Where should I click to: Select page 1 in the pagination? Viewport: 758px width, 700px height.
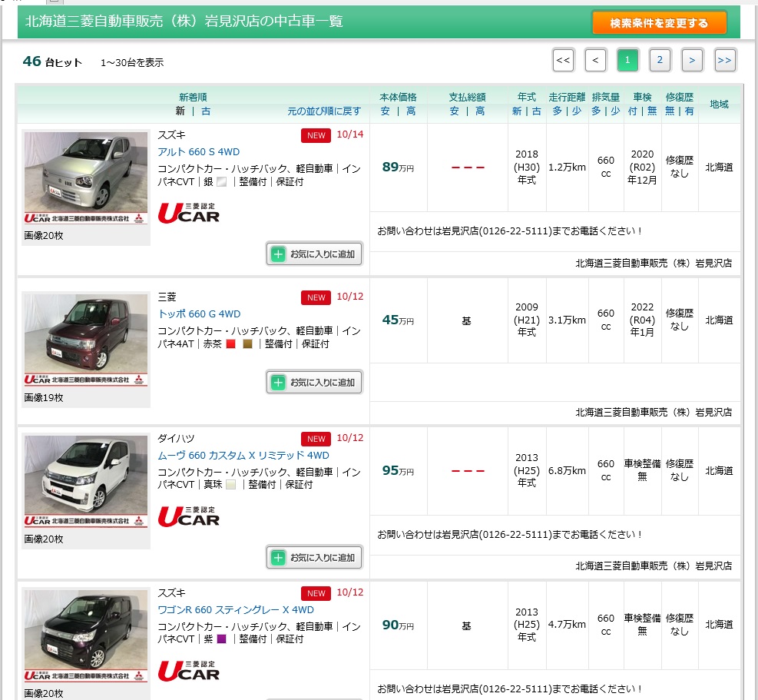tap(627, 61)
